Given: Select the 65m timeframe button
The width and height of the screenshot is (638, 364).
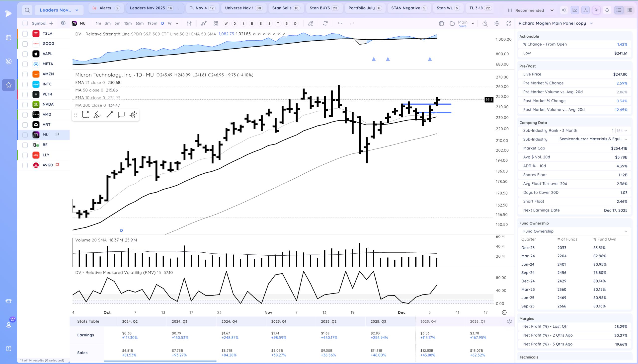Looking at the screenshot, I should (140, 23).
